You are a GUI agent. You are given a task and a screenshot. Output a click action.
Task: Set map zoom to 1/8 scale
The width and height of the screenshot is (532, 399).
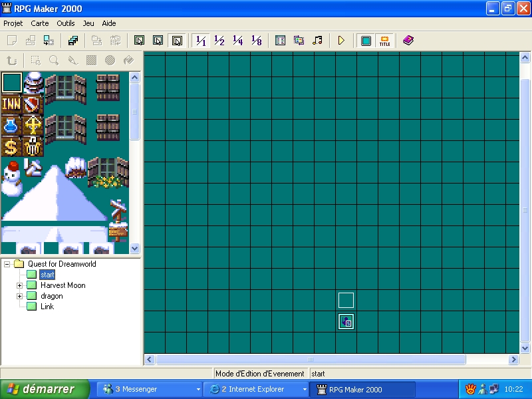coord(257,41)
